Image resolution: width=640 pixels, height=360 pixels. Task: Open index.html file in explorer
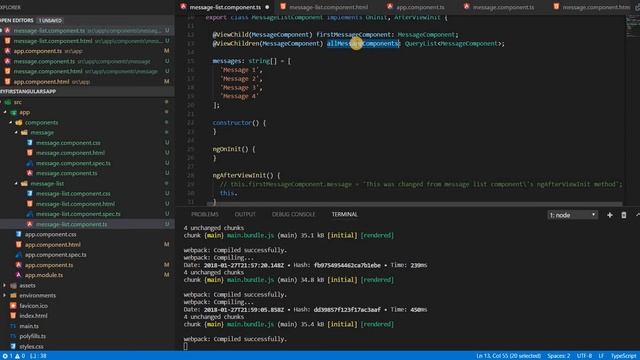(33, 316)
